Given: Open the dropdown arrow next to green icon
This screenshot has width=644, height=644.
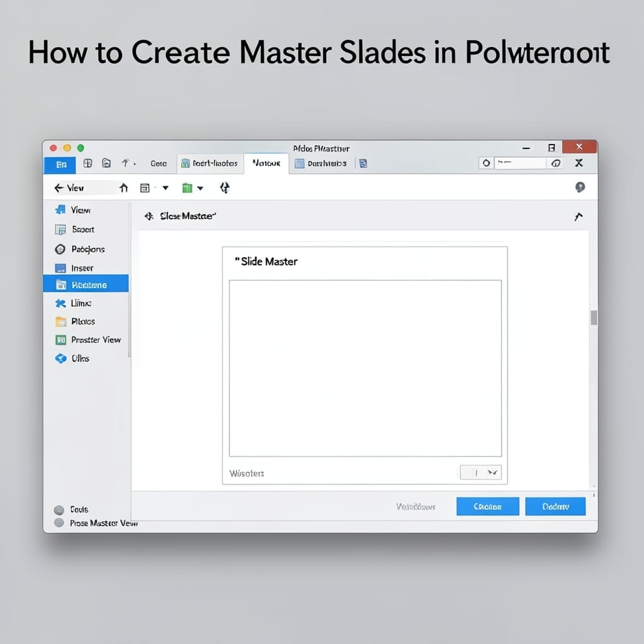Looking at the screenshot, I should point(200,189).
